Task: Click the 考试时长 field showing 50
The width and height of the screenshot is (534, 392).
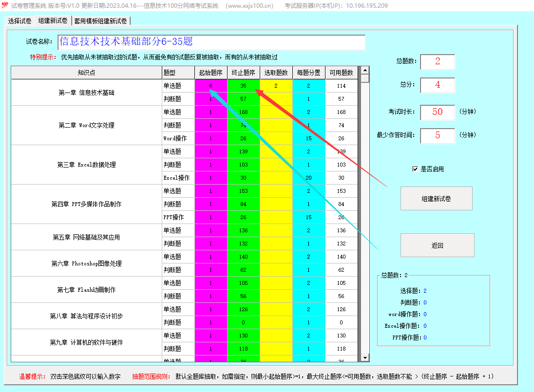Action: pos(438,112)
